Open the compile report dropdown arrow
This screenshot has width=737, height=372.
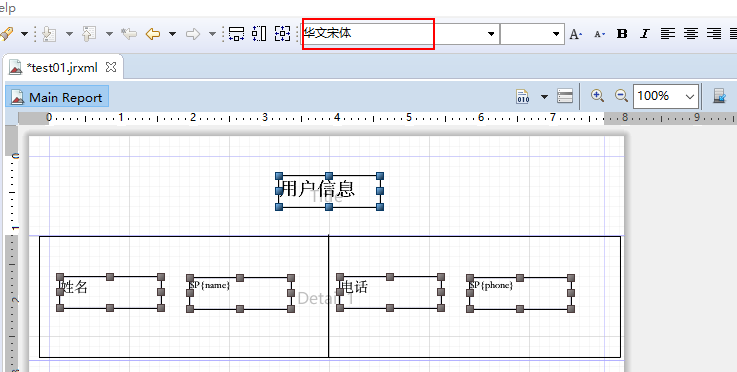coord(544,97)
